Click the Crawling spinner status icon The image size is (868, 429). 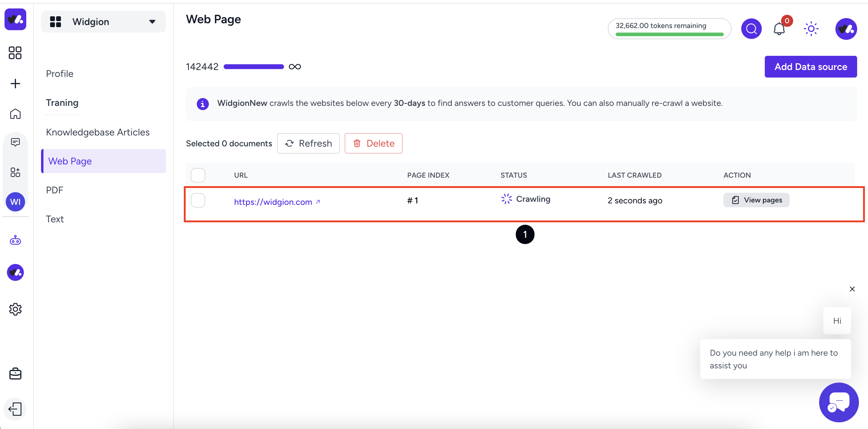pyautogui.click(x=506, y=199)
